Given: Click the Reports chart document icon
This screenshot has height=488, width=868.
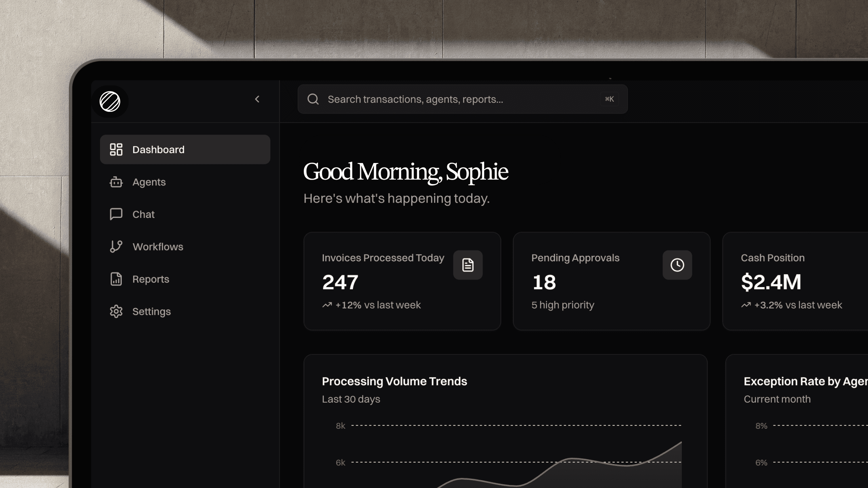Looking at the screenshot, I should pos(116,279).
